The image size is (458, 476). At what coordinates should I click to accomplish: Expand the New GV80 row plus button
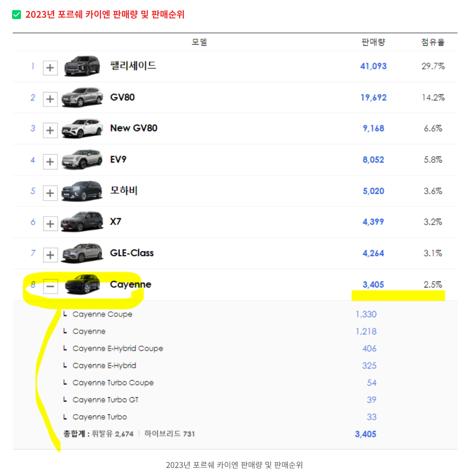click(50, 130)
